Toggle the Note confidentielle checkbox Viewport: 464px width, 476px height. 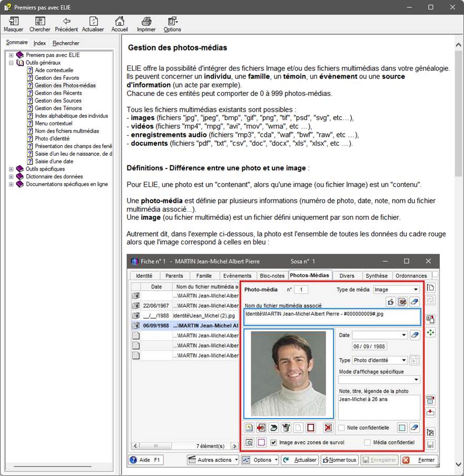[x=342, y=428]
